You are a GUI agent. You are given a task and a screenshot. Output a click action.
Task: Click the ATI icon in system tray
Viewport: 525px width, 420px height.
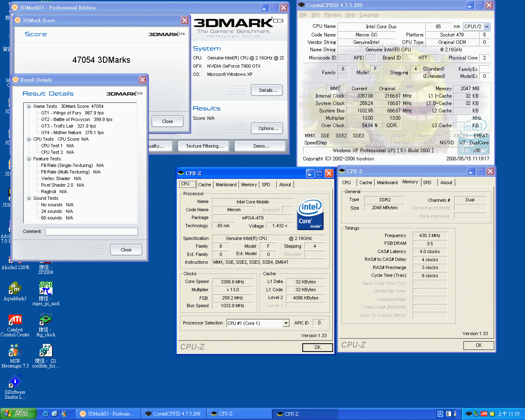point(484,414)
